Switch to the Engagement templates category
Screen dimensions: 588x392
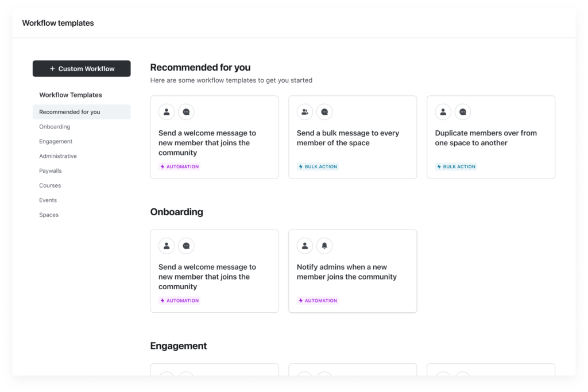(56, 141)
